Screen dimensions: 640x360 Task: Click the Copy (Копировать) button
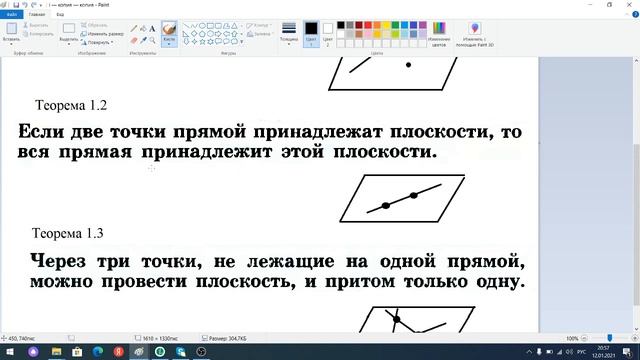[38, 34]
